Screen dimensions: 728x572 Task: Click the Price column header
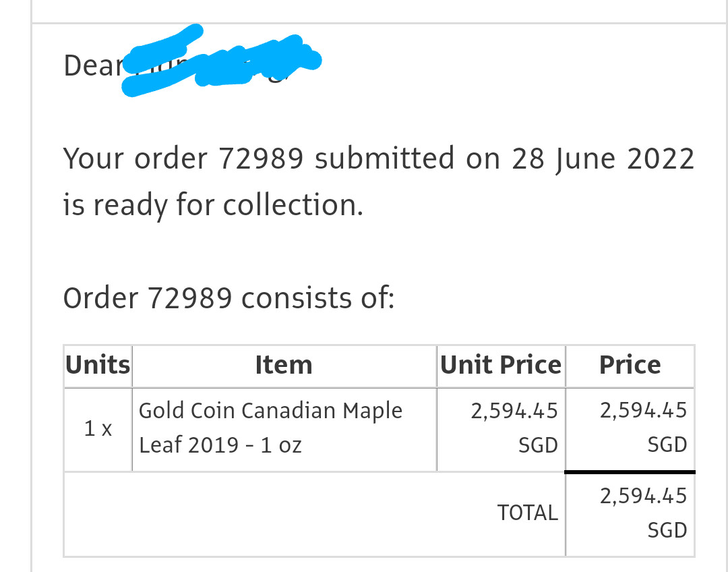coord(630,365)
